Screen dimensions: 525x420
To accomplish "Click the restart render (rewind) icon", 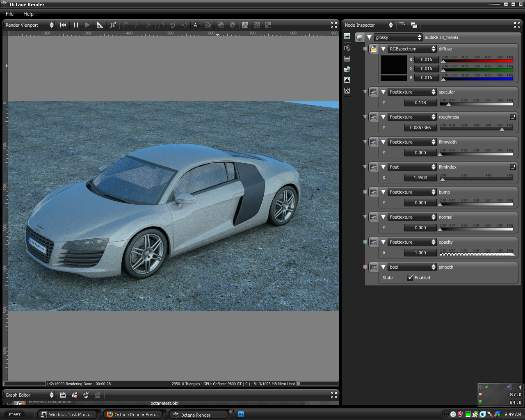I will [x=63, y=25].
